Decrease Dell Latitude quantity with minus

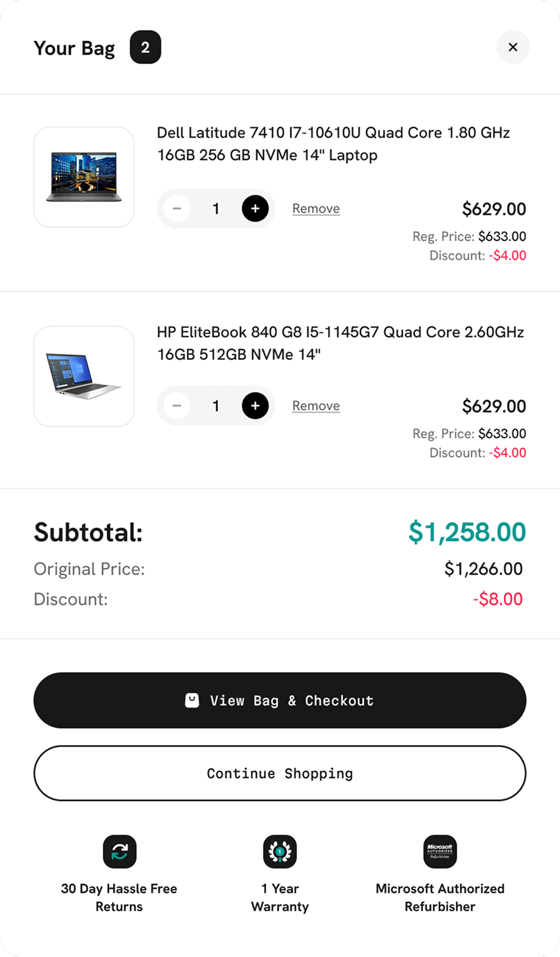177,209
